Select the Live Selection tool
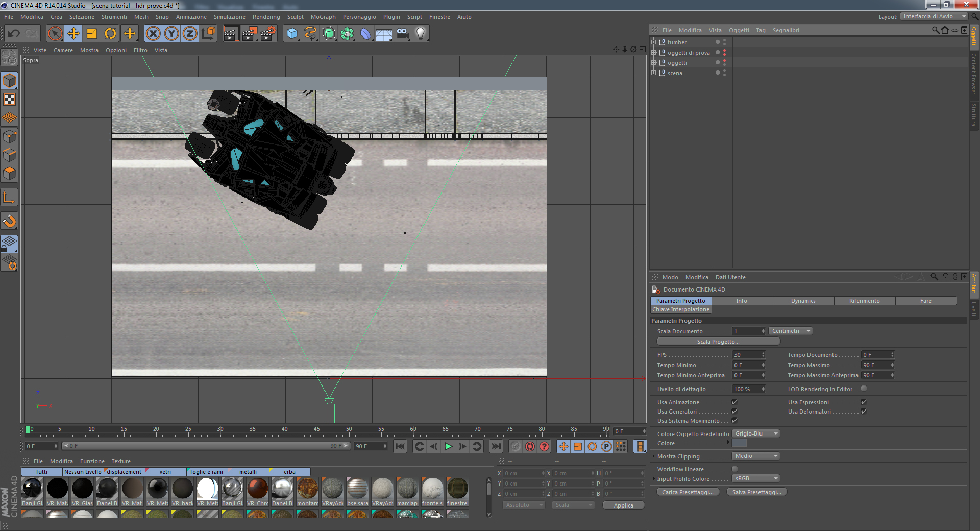The width and height of the screenshot is (980, 531). coord(55,34)
